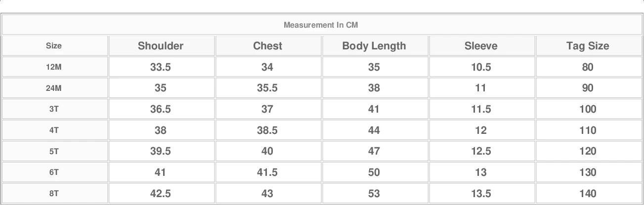Click the 24M size row label
Viewport: 644px width, 205px height.
pos(54,88)
